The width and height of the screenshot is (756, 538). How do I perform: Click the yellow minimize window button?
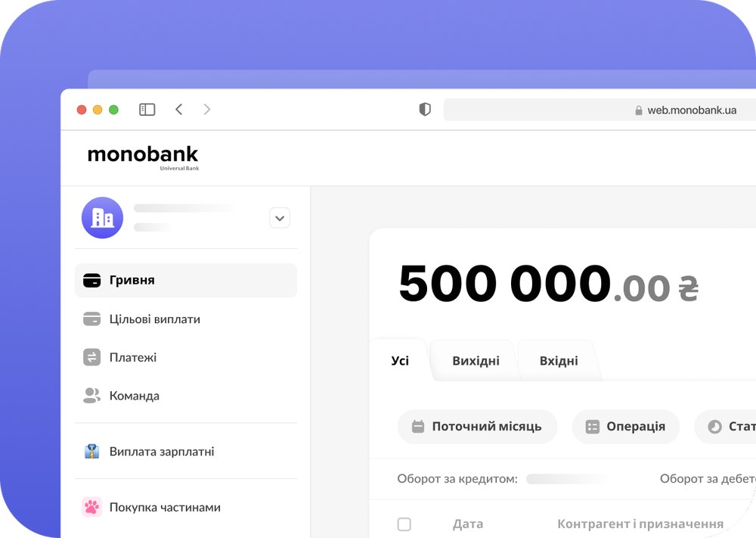[x=98, y=110]
